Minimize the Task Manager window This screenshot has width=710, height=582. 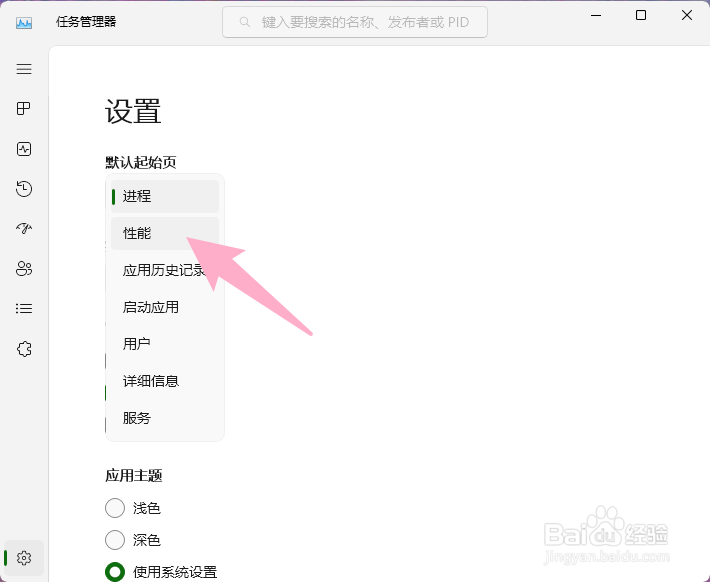[x=596, y=15]
